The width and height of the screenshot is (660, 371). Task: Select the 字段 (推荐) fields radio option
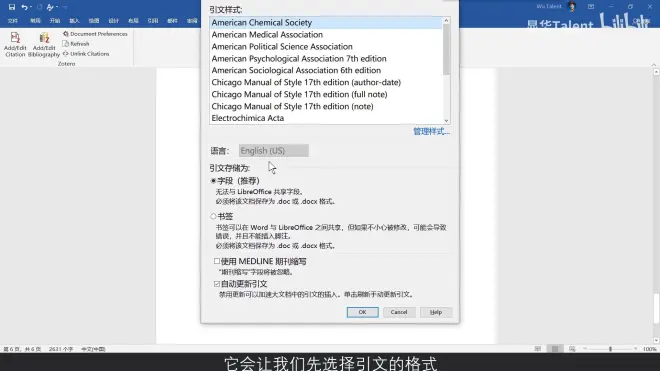click(x=213, y=181)
